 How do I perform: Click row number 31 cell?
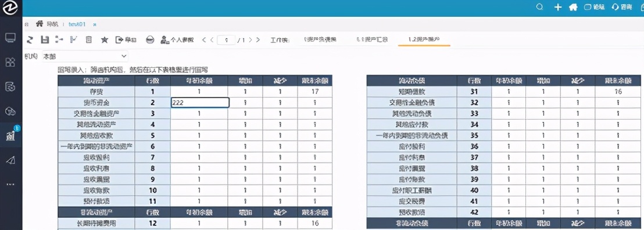pos(474,92)
